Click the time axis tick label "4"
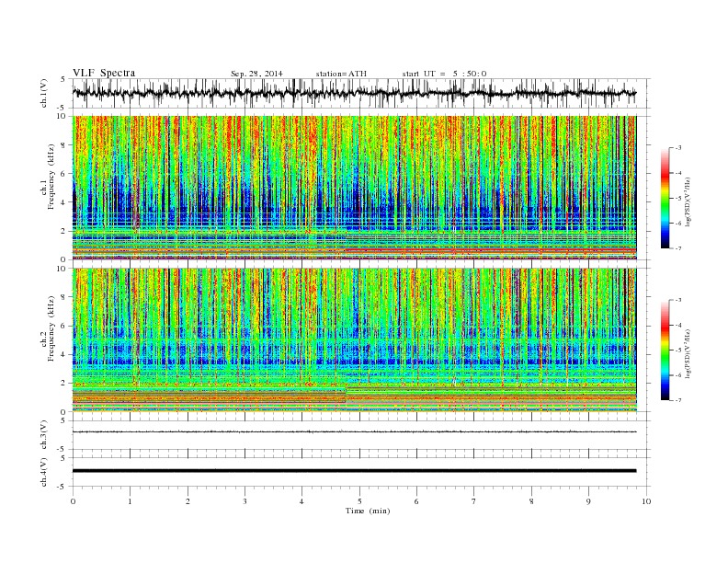Image resolution: width=728 pixels, height=563 pixels. pos(302,501)
